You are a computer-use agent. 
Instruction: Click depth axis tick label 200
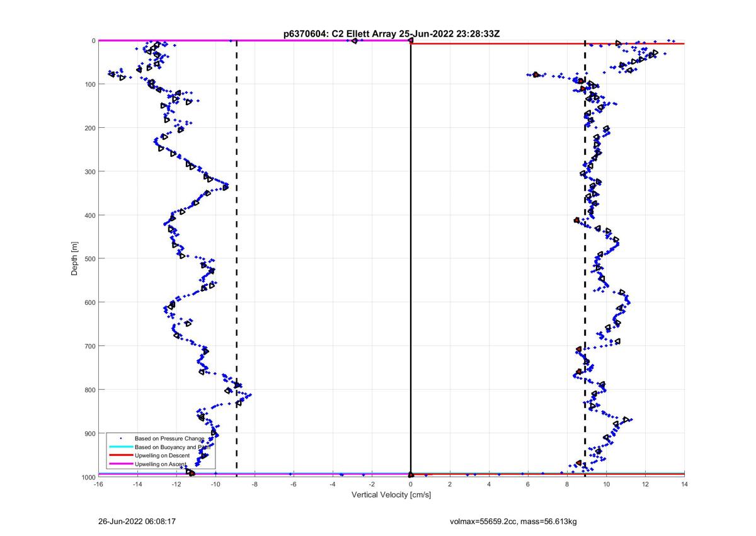[x=90, y=128]
